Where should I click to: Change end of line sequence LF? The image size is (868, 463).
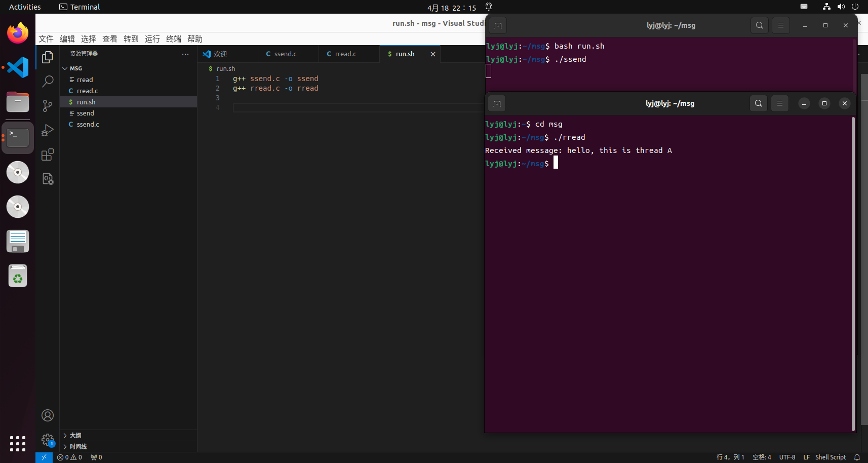tap(806, 457)
